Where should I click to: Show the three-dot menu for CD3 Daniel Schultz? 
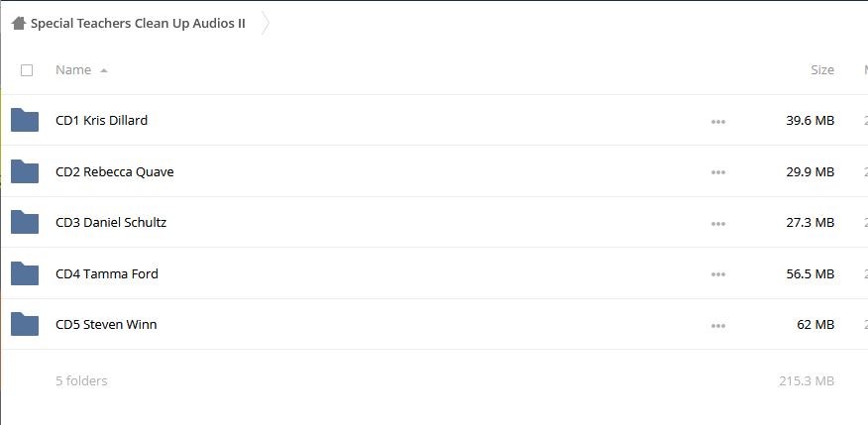click(718, 224)
